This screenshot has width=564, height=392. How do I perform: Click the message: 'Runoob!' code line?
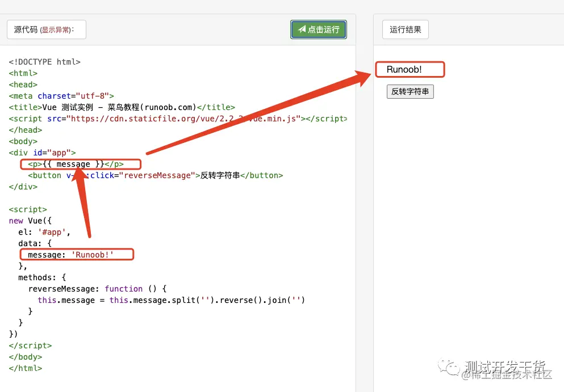[70, 255]
